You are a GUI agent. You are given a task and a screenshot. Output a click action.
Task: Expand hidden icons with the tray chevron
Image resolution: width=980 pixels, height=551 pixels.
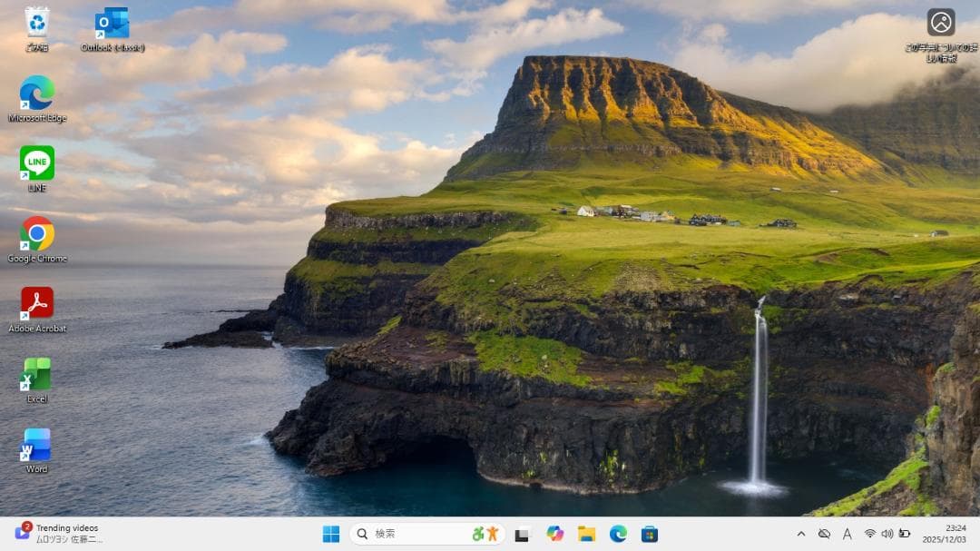(x=803, y=535)
